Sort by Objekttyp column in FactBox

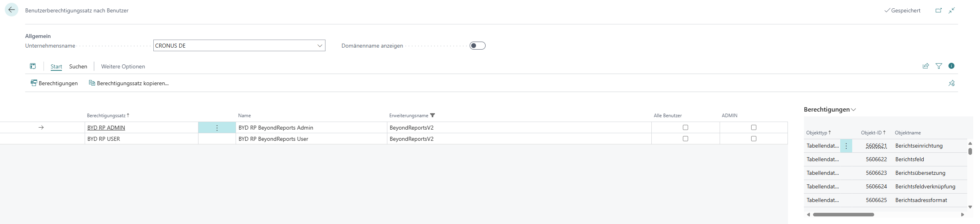tap(818, 133)
